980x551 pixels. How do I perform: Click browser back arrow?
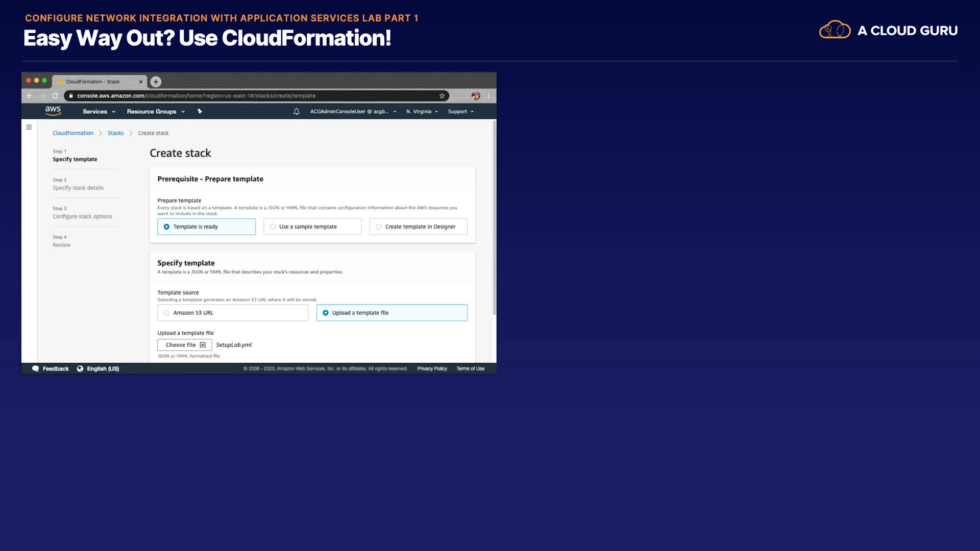[30, 96]
